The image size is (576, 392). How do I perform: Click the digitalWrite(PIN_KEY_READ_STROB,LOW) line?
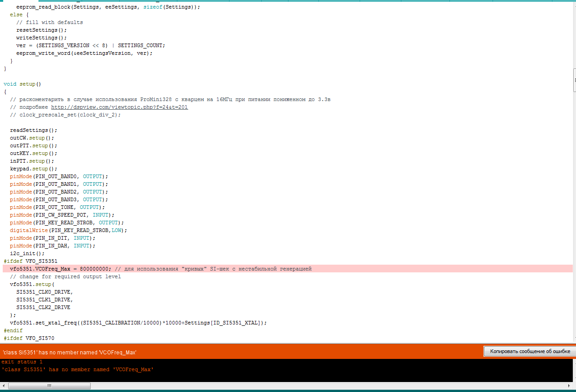[x=68, y=230]
